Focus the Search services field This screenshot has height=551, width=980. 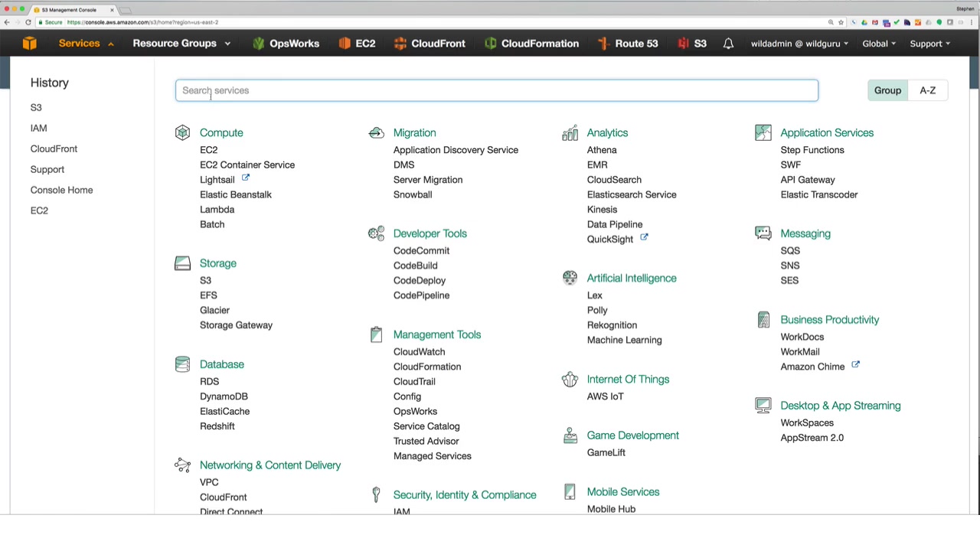(496, 90)
